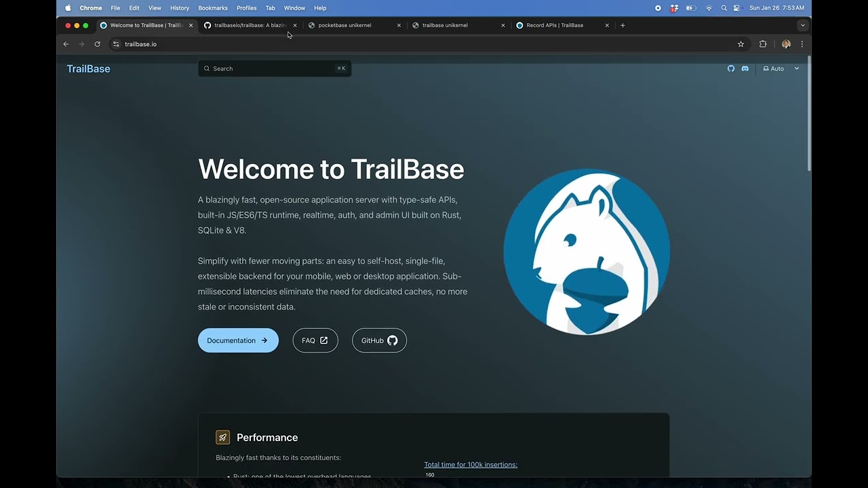Open Spotlight search icon

[x=724, y=8]
